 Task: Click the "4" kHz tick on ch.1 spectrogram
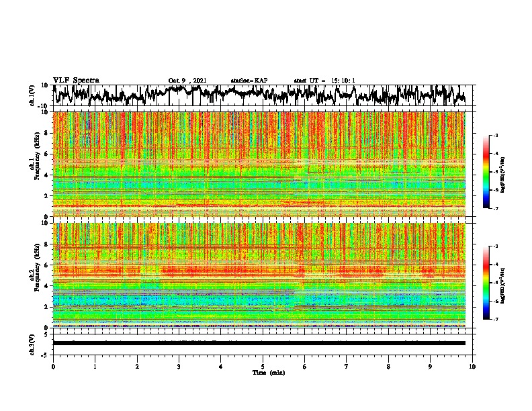click(x=46, y=175)
